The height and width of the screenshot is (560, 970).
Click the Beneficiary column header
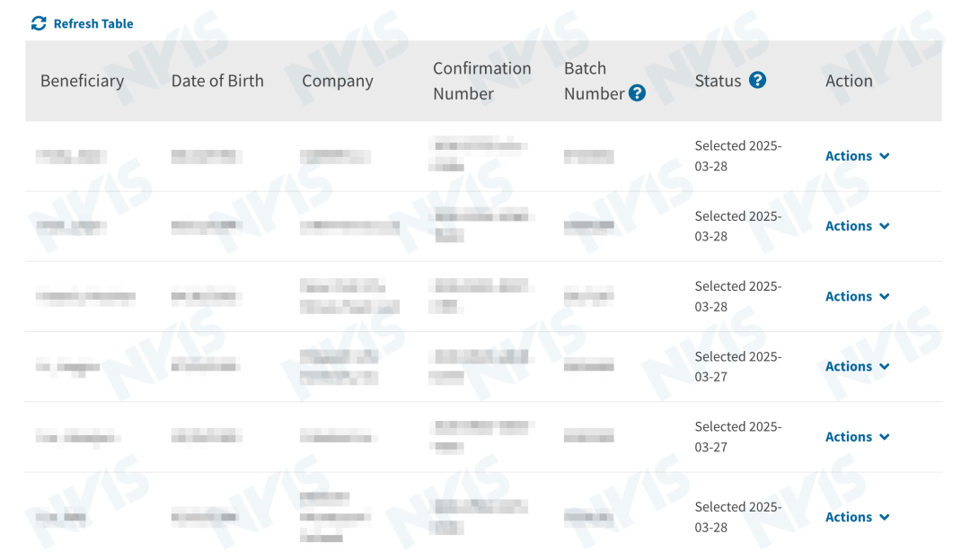point(82,81)
